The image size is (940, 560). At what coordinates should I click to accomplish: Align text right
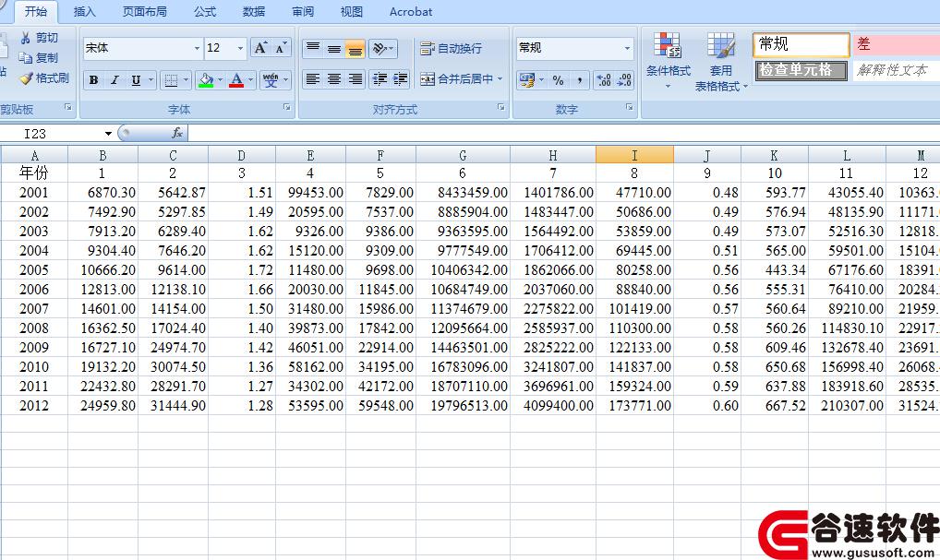(x=355, y=79)
